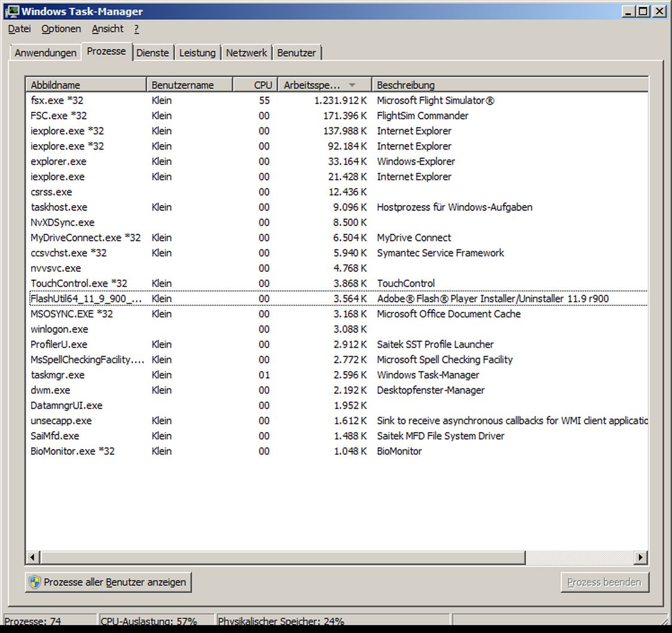Sort by the Abbildname column header
Viewport: 672px width, 633px height.
click(x=86, y=85)
